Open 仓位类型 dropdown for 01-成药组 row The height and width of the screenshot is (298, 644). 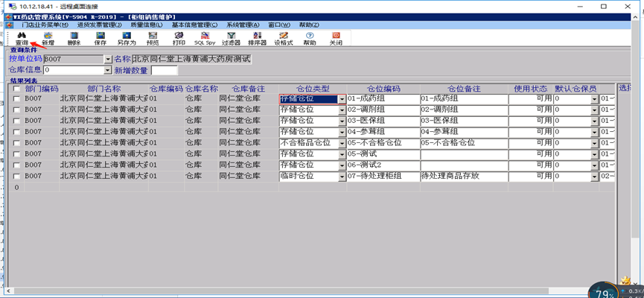[x=342, y=99]
